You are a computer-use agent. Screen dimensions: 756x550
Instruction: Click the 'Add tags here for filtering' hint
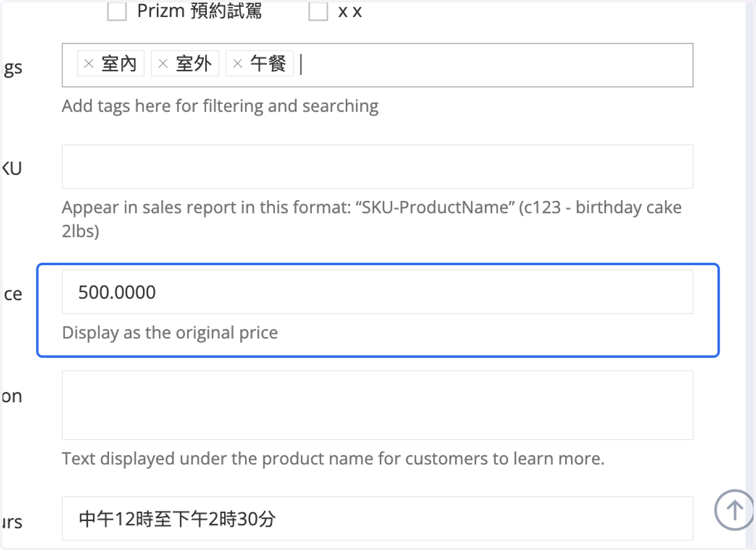tap(220, 106)
